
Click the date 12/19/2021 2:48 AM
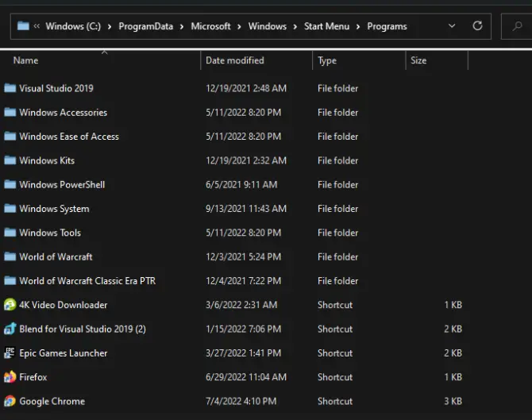(x=246, y=88)
